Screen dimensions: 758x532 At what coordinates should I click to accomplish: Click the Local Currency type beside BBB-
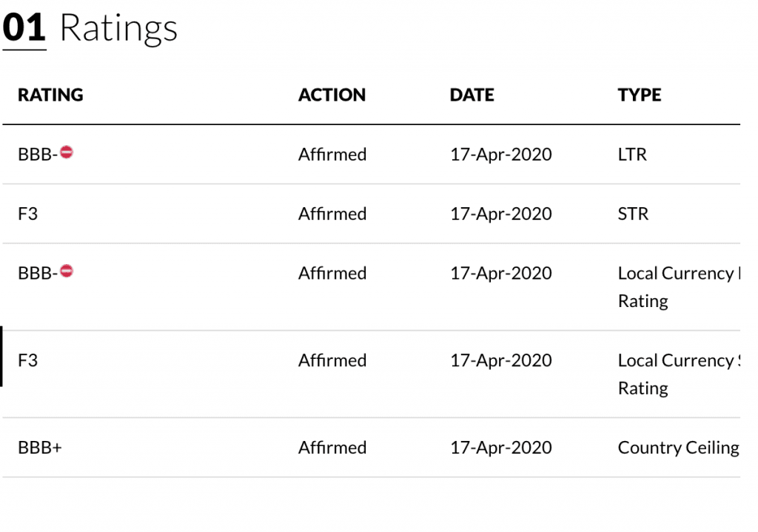(679, 287)
